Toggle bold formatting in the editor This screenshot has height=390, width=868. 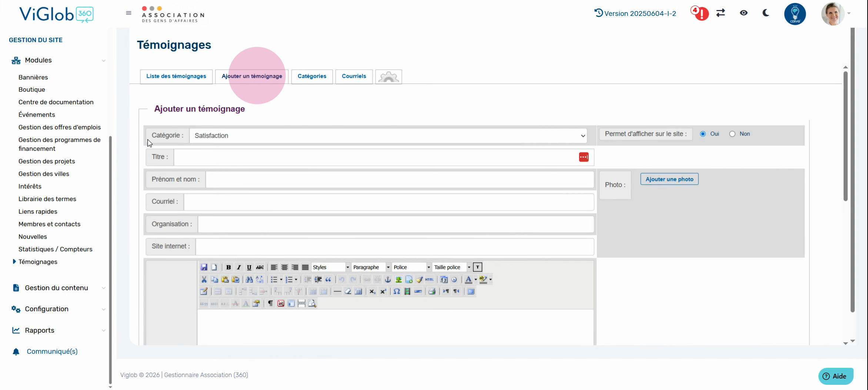coord(228,267)
